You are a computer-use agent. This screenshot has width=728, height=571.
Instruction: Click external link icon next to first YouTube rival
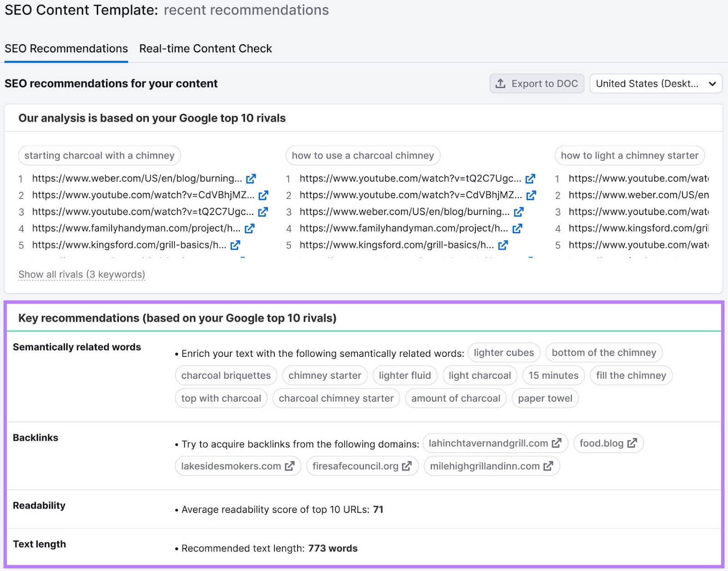coord(263,195)
